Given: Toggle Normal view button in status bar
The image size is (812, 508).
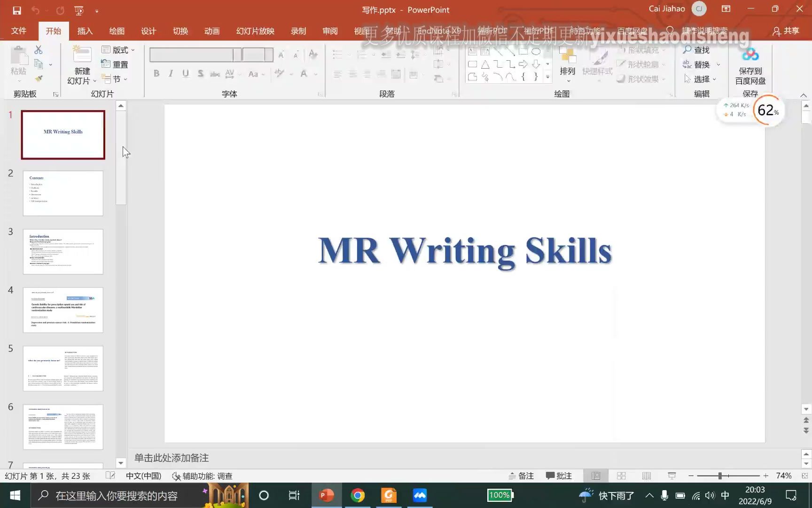Looking at the screenshot, I should pyautogui.click(x=596, y=476).
